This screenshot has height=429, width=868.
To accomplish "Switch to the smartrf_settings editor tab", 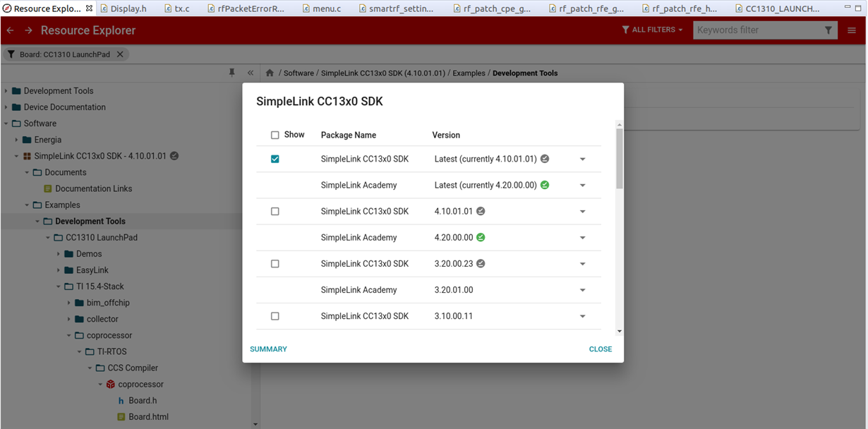I will click(x=397, y=8).
